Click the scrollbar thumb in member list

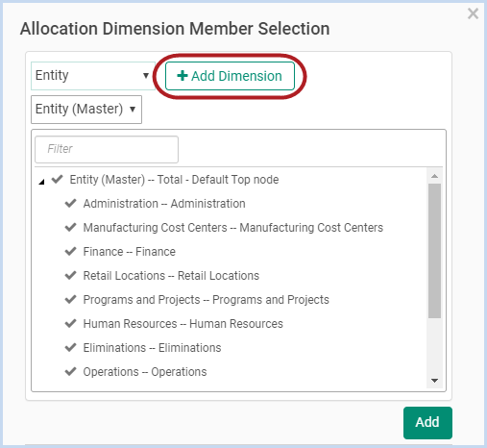tap(434, 251)
